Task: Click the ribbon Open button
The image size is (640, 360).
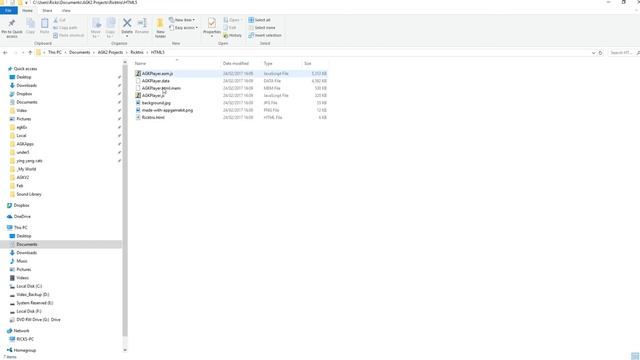Action: [232, 20]
